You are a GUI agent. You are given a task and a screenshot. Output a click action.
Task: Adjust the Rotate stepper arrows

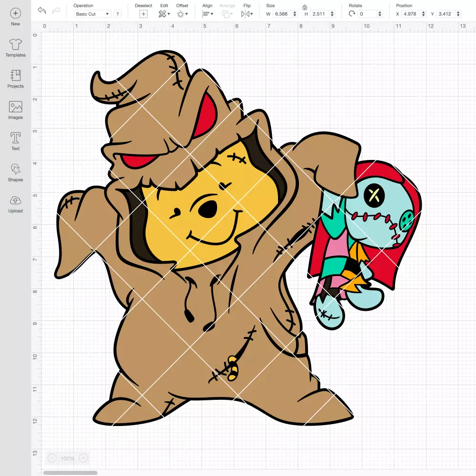click(380, 14)
